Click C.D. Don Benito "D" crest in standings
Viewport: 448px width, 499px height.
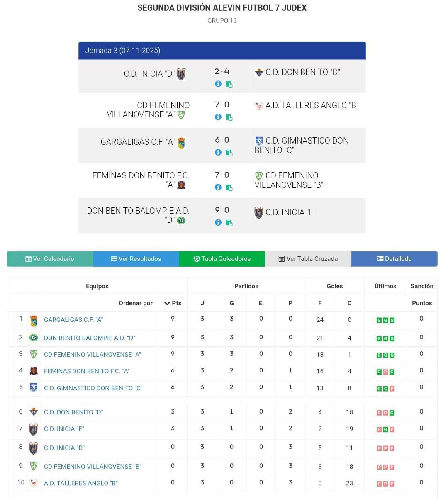point(34,412)
